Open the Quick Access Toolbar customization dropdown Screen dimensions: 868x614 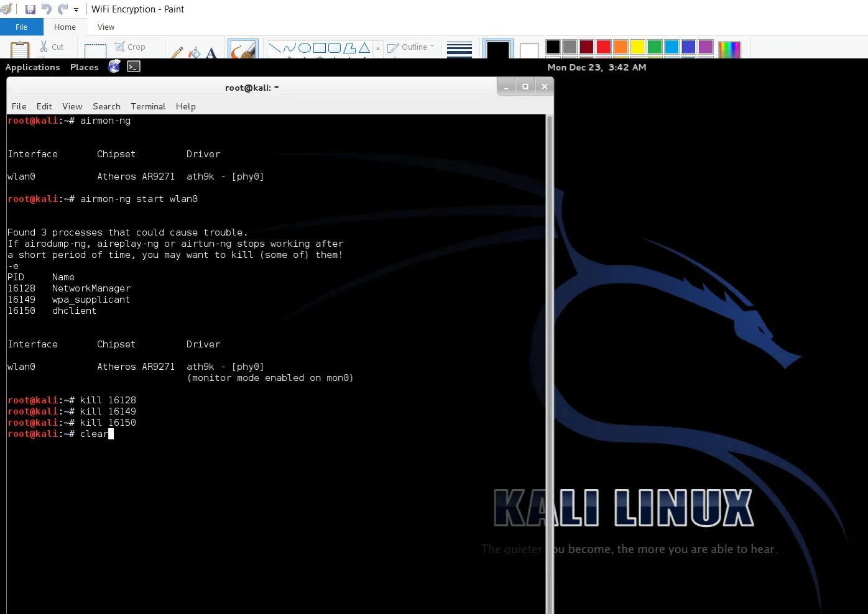[76, 9]
